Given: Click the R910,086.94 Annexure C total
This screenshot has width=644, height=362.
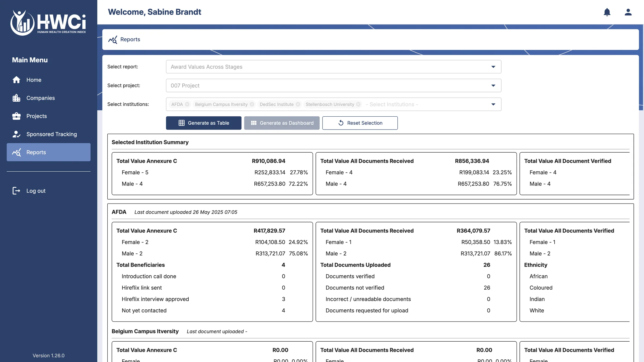Looking at the screenshot, I should coord(268,161).
